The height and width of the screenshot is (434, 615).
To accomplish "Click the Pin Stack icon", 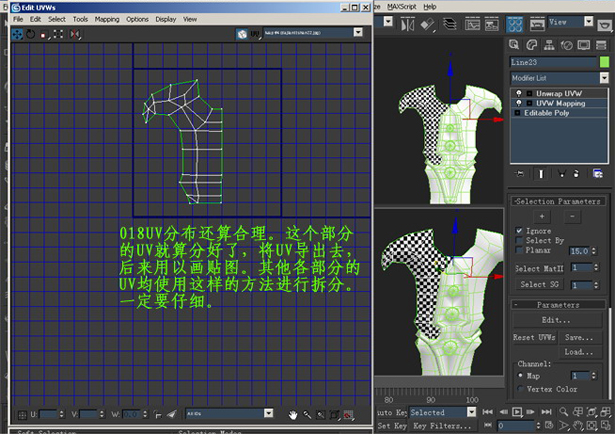I will click(x=519, y=172).
